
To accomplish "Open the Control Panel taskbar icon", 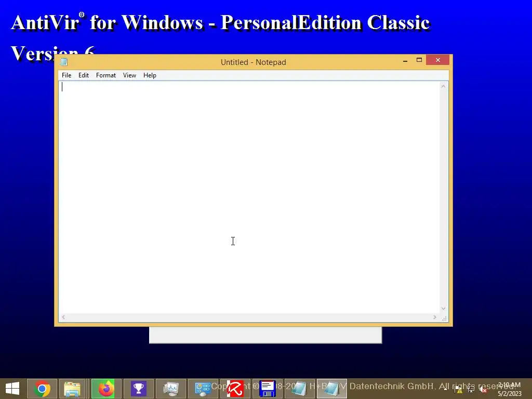I will click(x=203, y=389).
